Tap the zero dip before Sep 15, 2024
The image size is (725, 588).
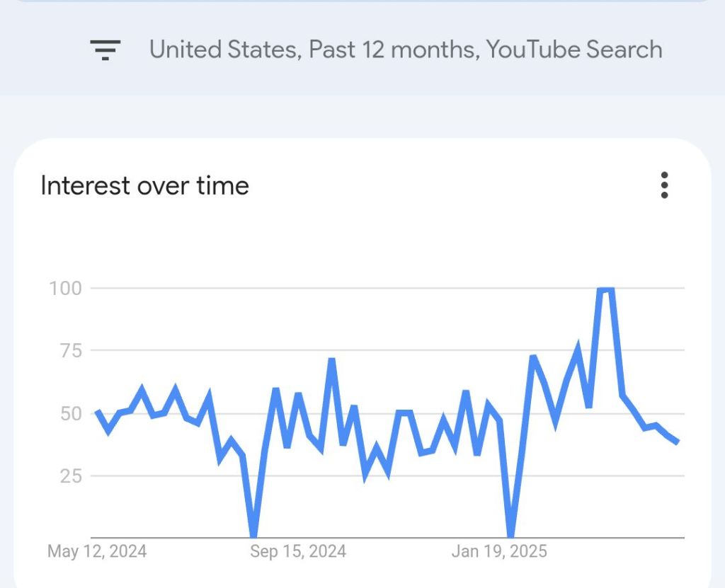(253, 535)
